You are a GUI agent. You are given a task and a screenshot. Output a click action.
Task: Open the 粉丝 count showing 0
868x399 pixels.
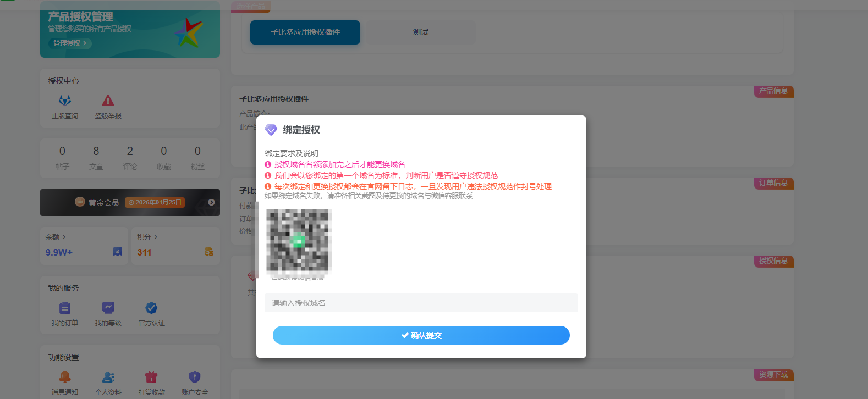pyautogui.click(x=197, y=158)
